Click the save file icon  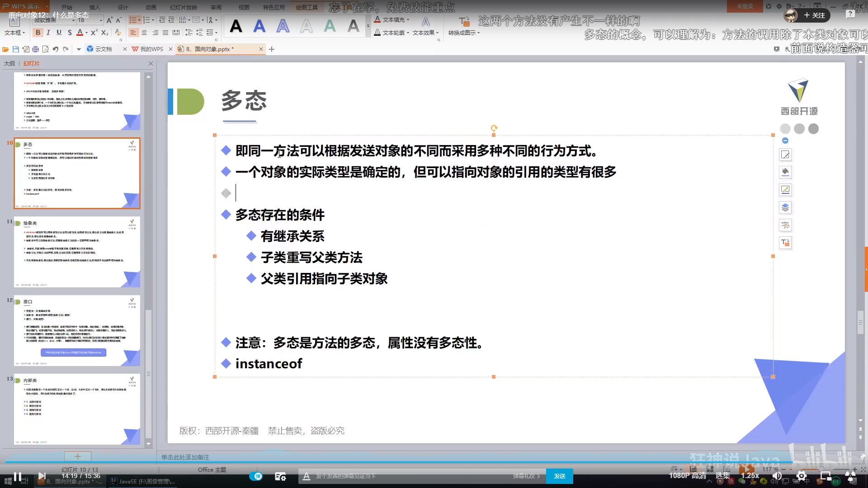pos(16,49)
